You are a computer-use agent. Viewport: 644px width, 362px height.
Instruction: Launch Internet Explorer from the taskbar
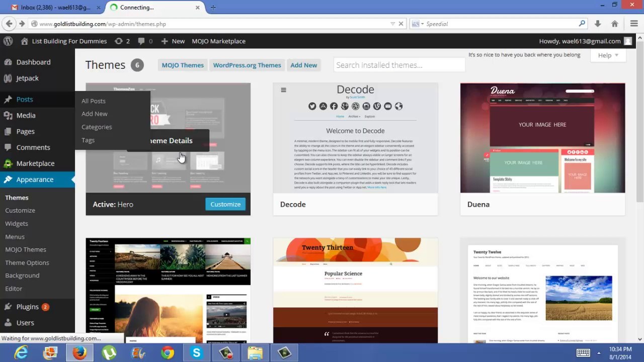tap(21, 353)
